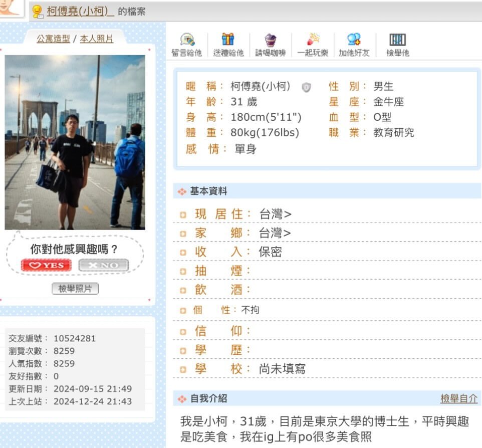The height and width of the screenshot is (448, 482).
Task: Click the 請喝咖啡 coffee cup icon
Action: (271, 40)
